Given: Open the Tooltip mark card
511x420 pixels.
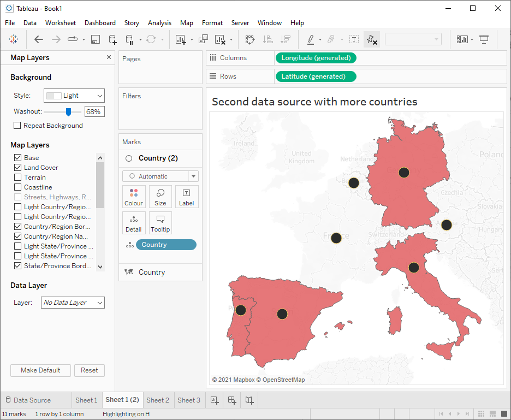Looking at the screenshot, I should click(161, 223).
